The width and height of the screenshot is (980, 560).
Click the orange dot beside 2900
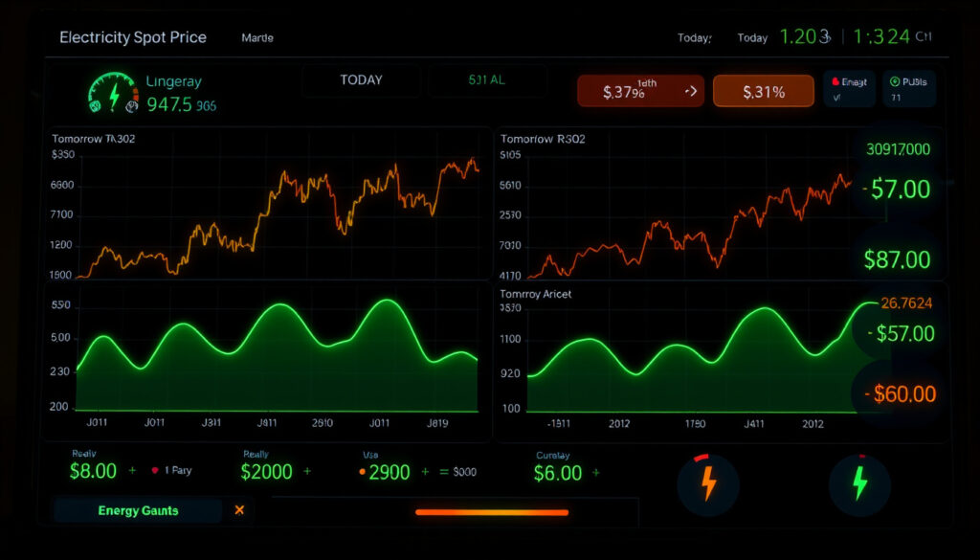pos(362,473)
